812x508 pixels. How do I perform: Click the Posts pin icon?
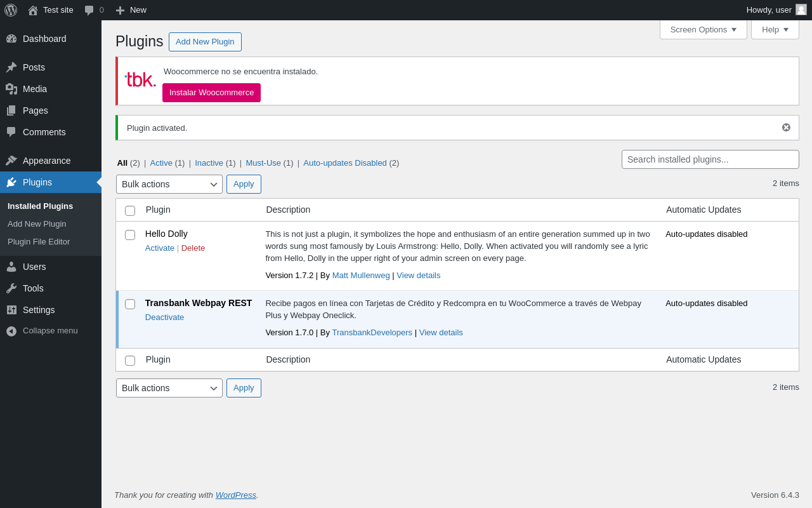pos(11,67)
